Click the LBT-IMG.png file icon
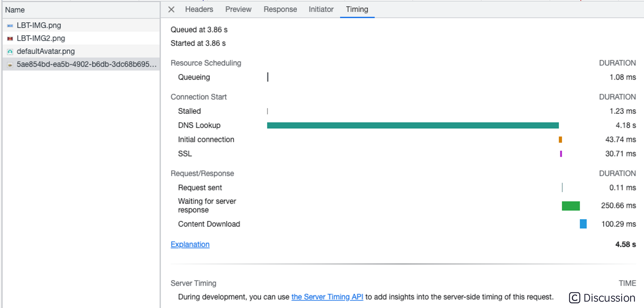This screenshot has width=644, height=308. (x=10, y=25)
